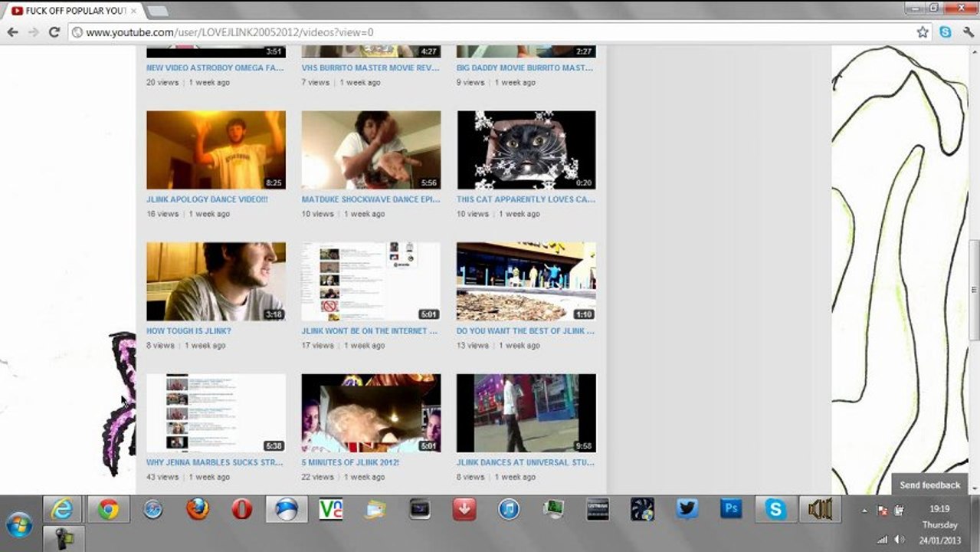Open the JLINK DANCES AT UNIVERSAL thumbnail
The height and width of the screenshot is (552, 980).
tap(526, 412)
